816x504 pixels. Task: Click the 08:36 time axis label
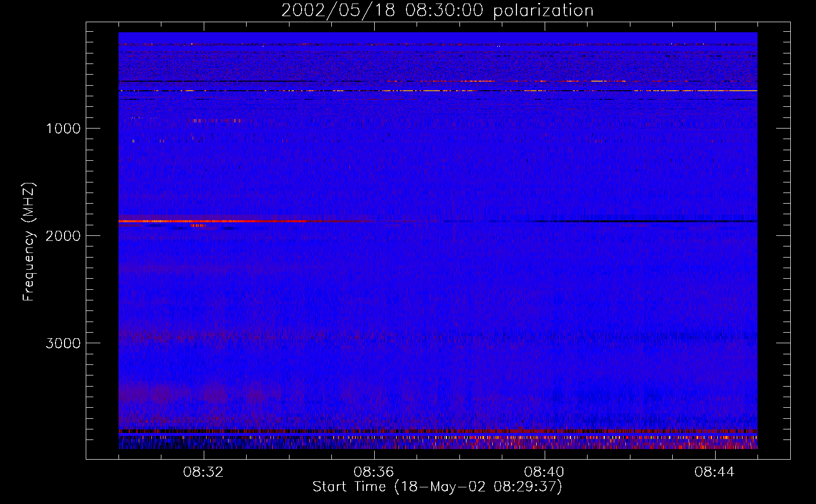pyautogui.click(x=374, y=472)
